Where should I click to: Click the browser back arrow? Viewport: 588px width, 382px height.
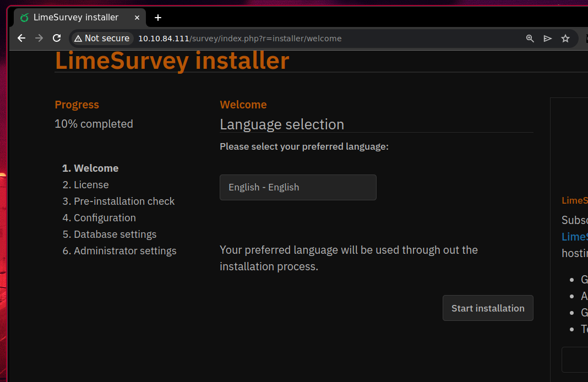(x=21, y=38)
